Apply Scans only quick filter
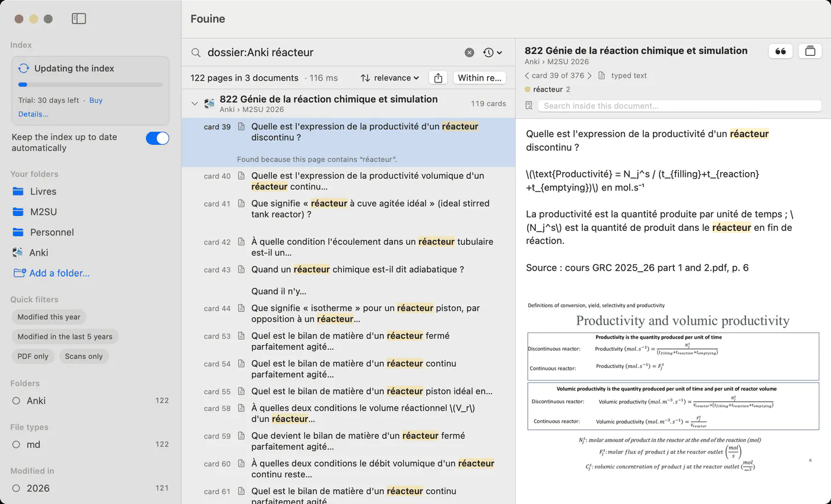The height and width of the screenshot is (504, 831). [x=84, y=356]
